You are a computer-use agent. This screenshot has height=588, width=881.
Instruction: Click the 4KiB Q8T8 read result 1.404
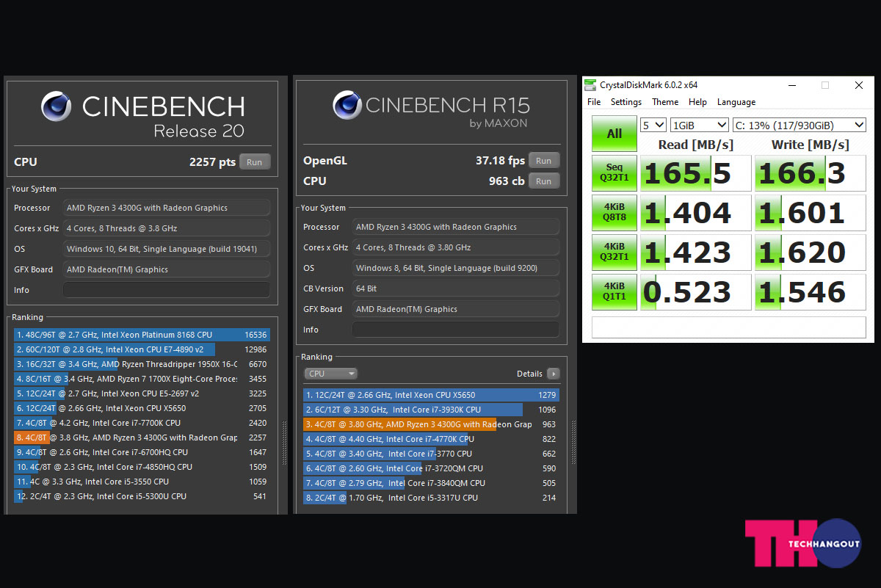pos(696,213)
